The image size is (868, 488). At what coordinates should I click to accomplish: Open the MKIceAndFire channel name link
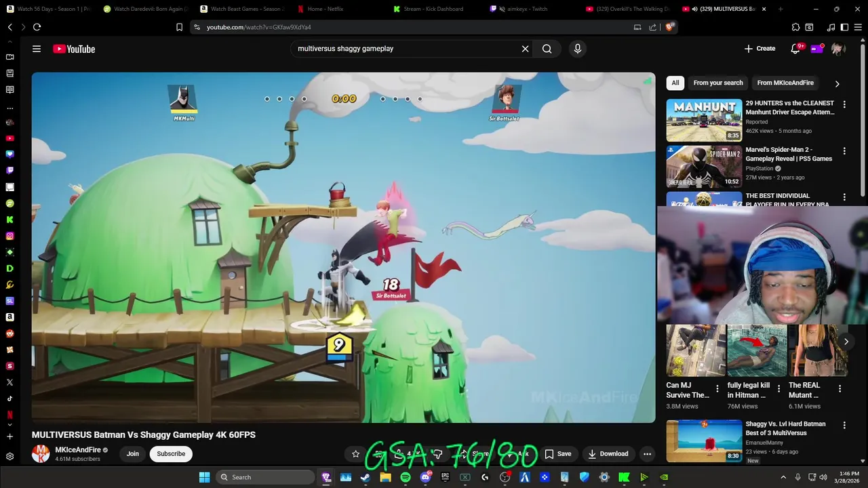click(78, 450)
